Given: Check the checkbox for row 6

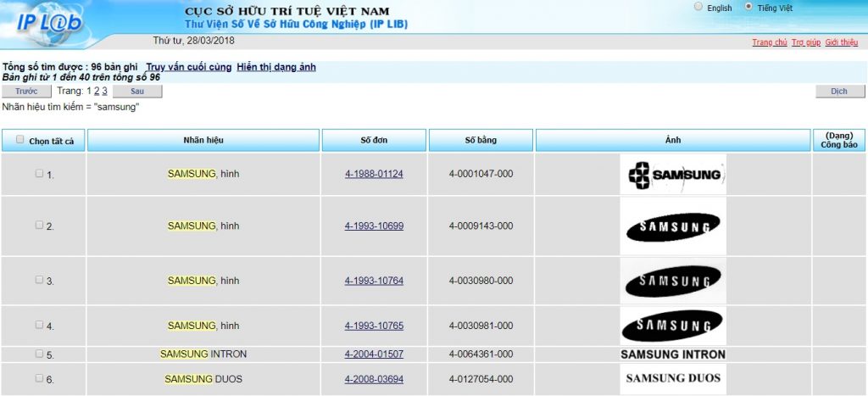Looking at the screenshot, I should [39, 378].
